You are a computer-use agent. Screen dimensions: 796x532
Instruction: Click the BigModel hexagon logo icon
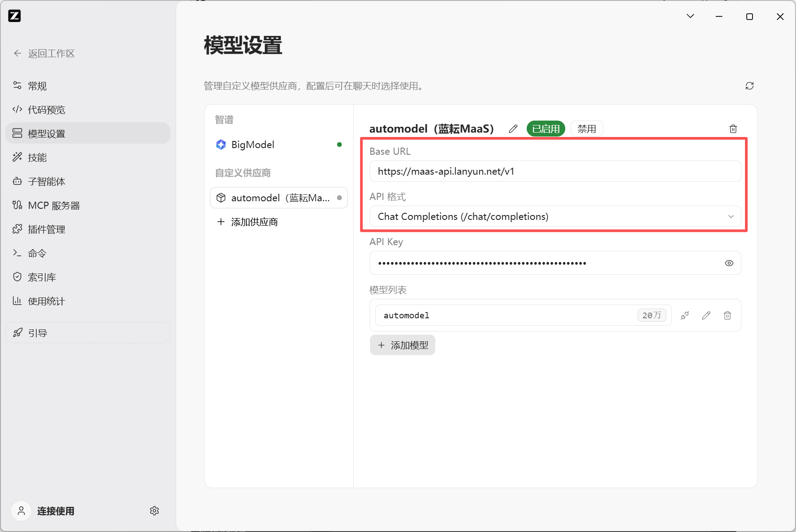pyautogui.click(x=221, y=145)
